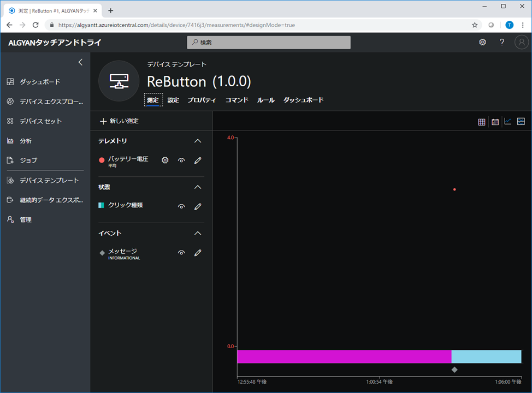Open the 管理 sidebar icon
This screenshot has height=393, width=532.
(x=10, y=219)
